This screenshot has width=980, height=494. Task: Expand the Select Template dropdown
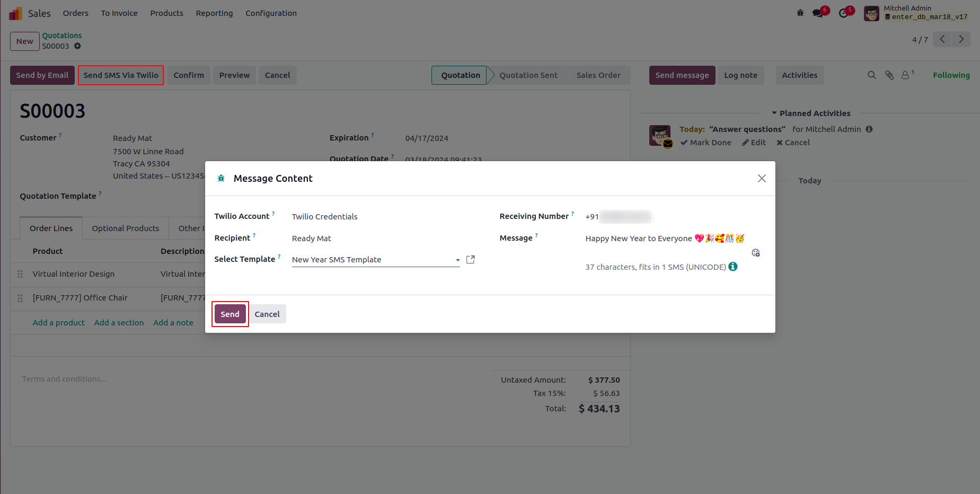click(x=458, y=260)
